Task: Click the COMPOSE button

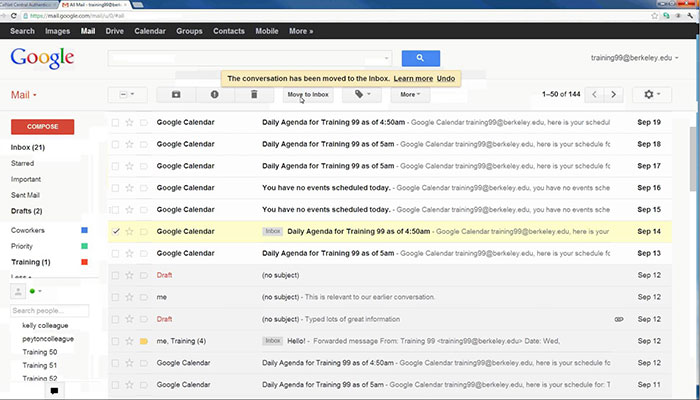Action: click(x=42, y=127)
